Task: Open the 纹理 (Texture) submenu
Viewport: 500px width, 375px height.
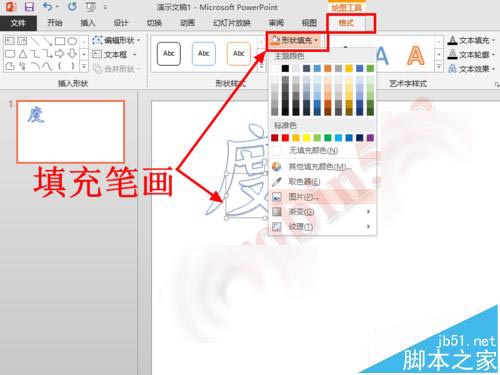Action: click(322, 227)
